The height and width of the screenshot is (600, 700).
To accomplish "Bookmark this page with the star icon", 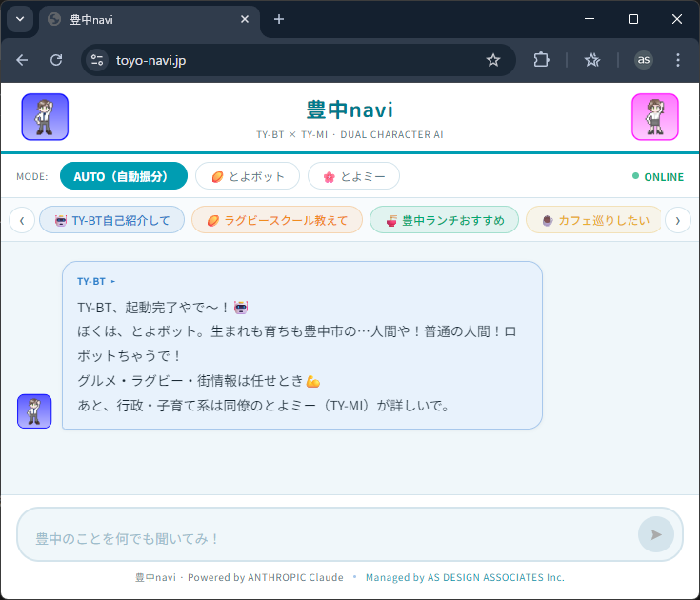I will point(493,60).
